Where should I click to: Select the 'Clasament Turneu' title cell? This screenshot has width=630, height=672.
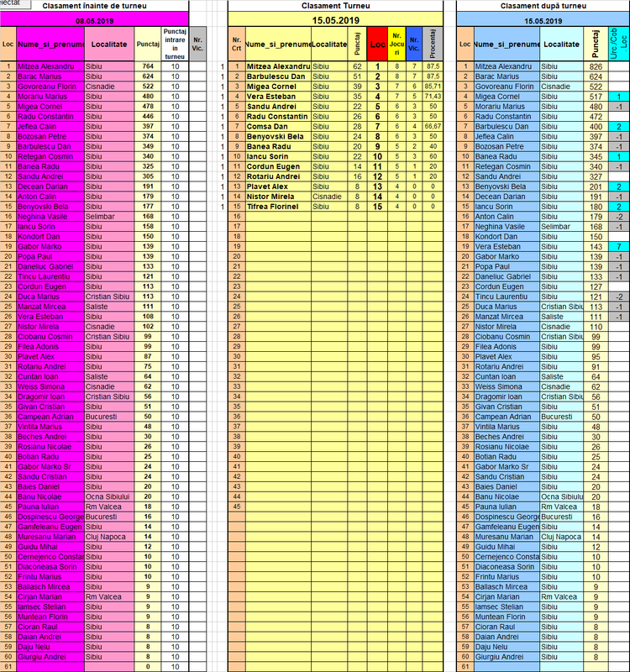[335, 6]
